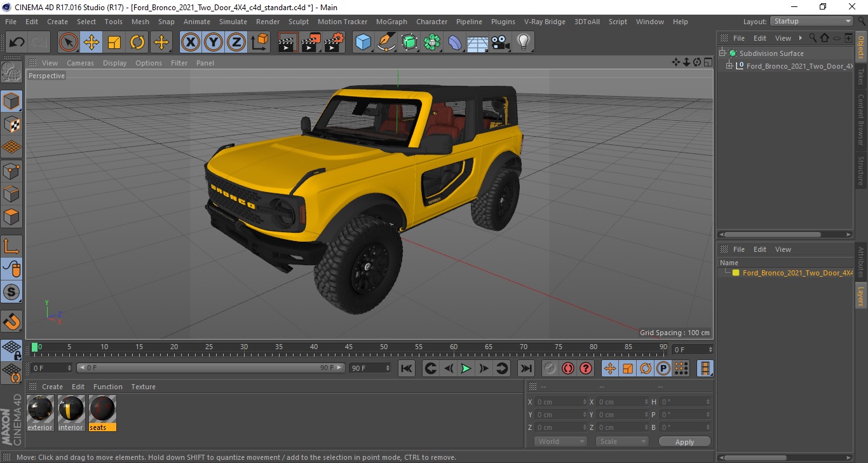
Task: Select the Scale tool
Action: pyautogui.click(x=114, y=43)
